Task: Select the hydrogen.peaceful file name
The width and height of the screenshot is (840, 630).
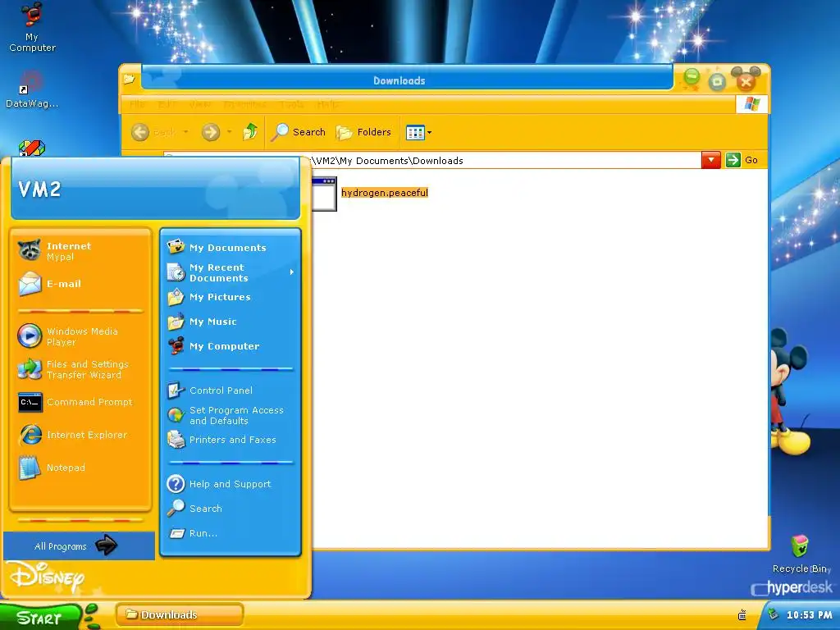Action: (x=385, y=193)
